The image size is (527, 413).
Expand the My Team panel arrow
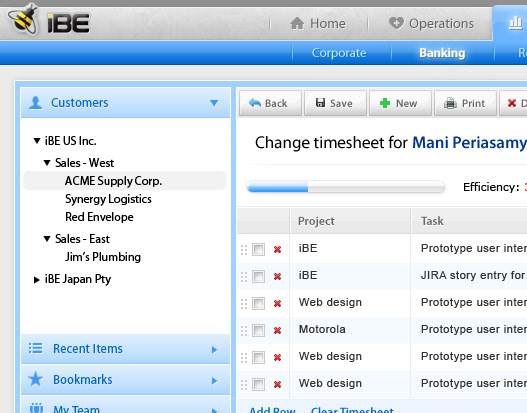click(x=214, y=410)
